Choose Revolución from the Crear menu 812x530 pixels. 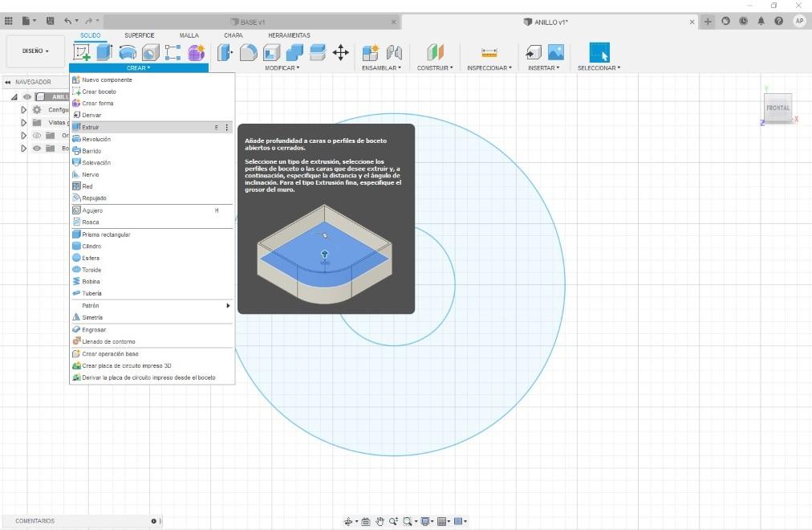click(152, 139)
